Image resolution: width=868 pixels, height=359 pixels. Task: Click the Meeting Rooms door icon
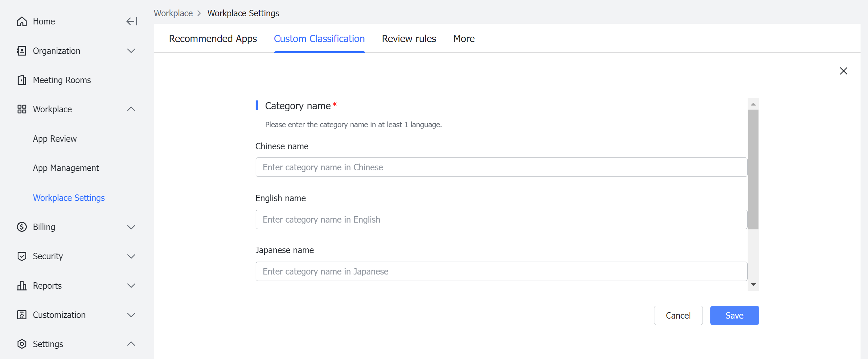(22, 80)
